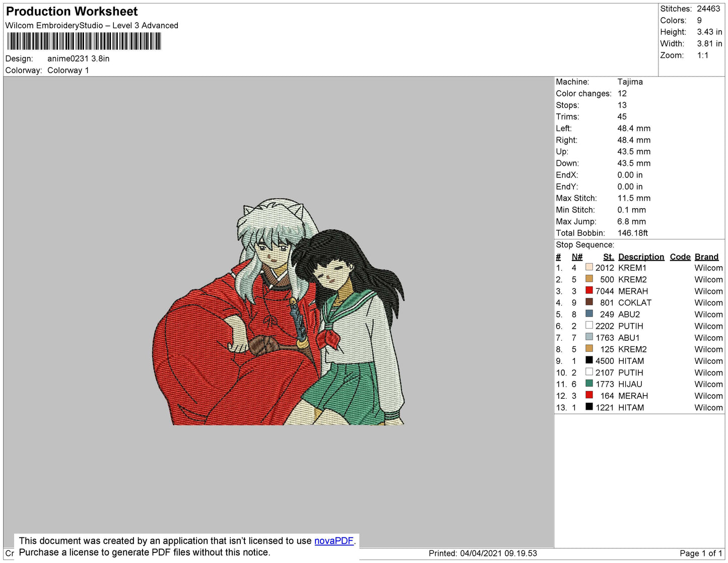This screenshot has width=728, height=563.
Task: Click the KREM2 swatch with stitch count 125
Action: coord(589,348)
